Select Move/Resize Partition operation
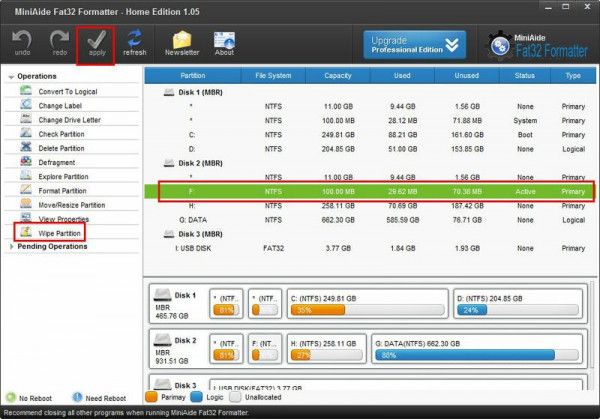This screenshot has width=600, height=419. 72,205
